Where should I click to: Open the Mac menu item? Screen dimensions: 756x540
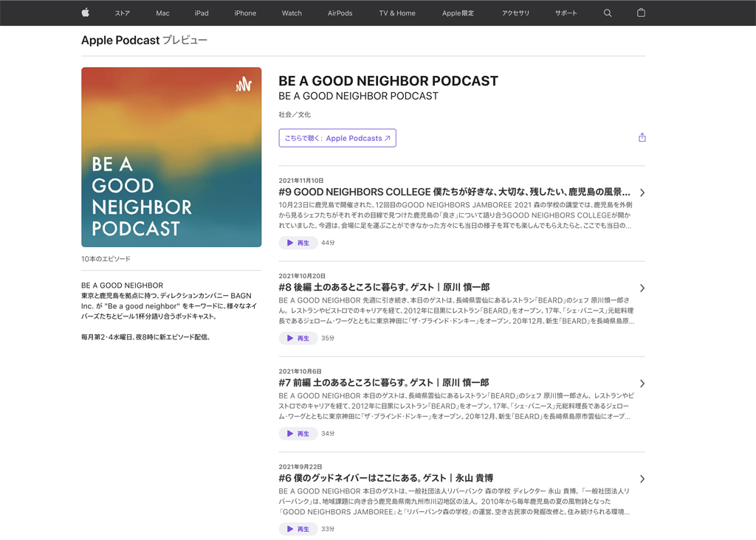(162, 13)
